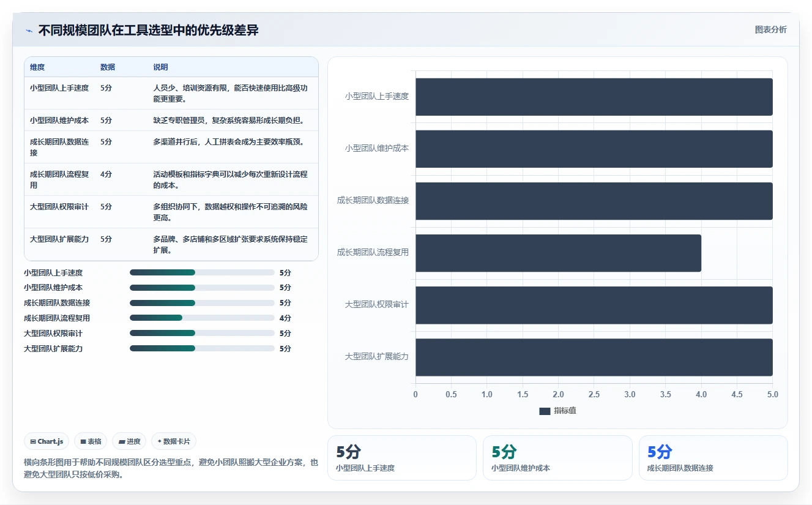The width and height of the screenshot is (812, 505).
Task: Click description starting 人员少、培训资源有限
Action: click(x=231, y=94)
